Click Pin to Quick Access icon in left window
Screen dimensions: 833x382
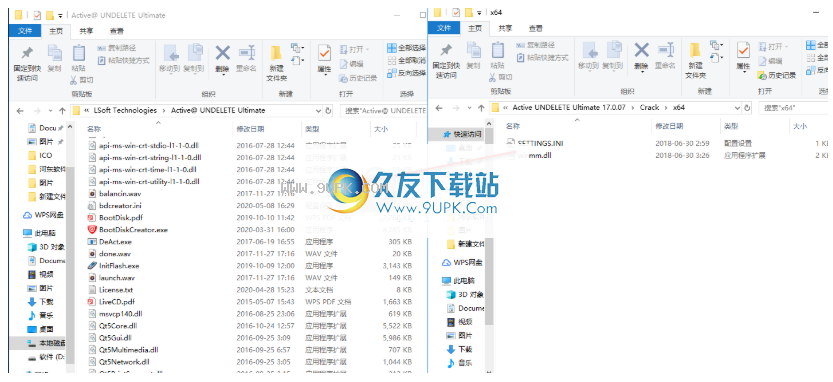pyautogui.click(x=27, y=54)
